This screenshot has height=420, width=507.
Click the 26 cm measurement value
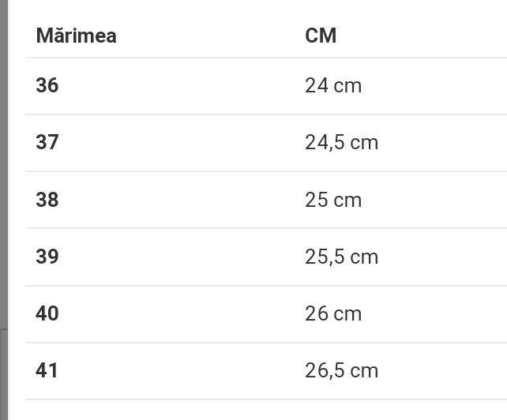(x=333, y=313)
